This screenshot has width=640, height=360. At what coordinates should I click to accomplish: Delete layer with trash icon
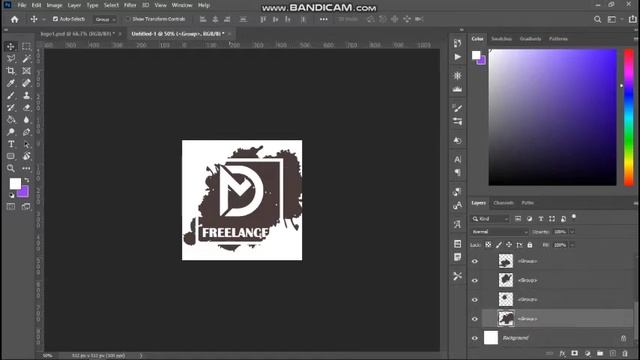[x=625, y=353]
